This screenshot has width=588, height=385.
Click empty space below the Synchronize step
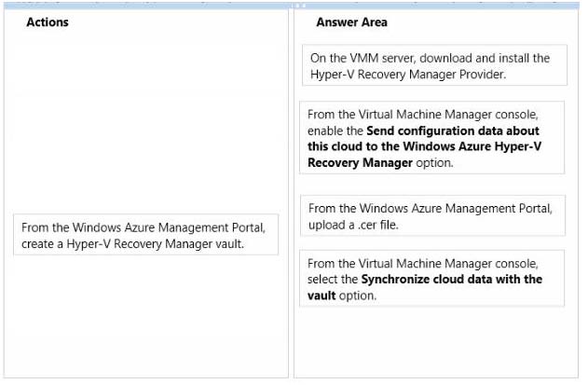pyautogui.click(x=435, y=341)
